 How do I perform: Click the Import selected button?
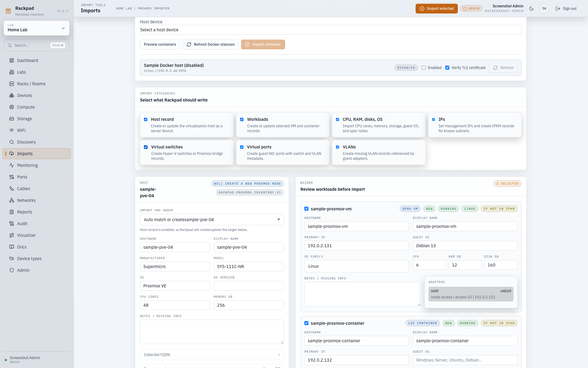coord(436,9)
